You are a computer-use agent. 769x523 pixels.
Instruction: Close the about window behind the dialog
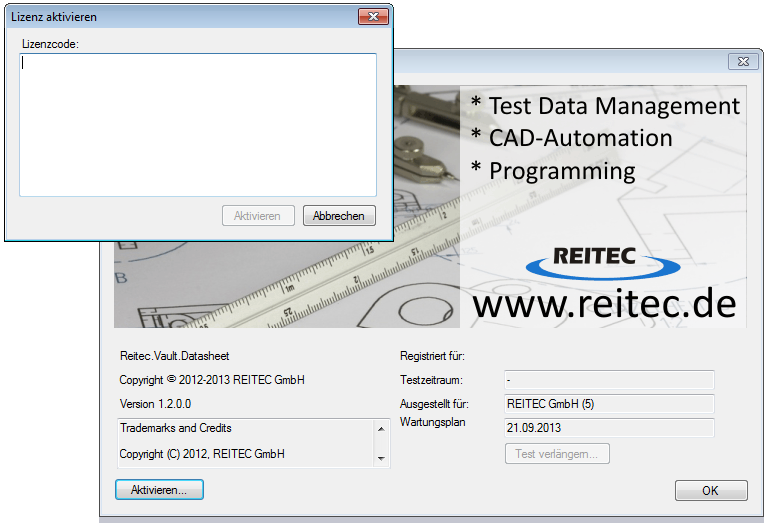[742, 63]
